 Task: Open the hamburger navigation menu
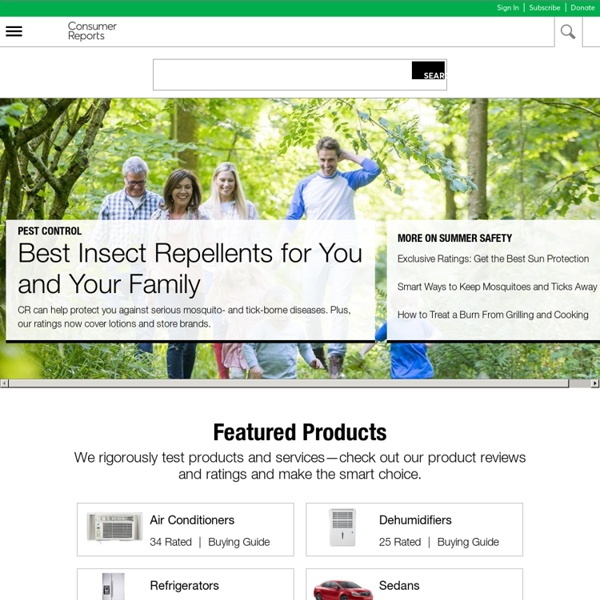pos(14,31)
